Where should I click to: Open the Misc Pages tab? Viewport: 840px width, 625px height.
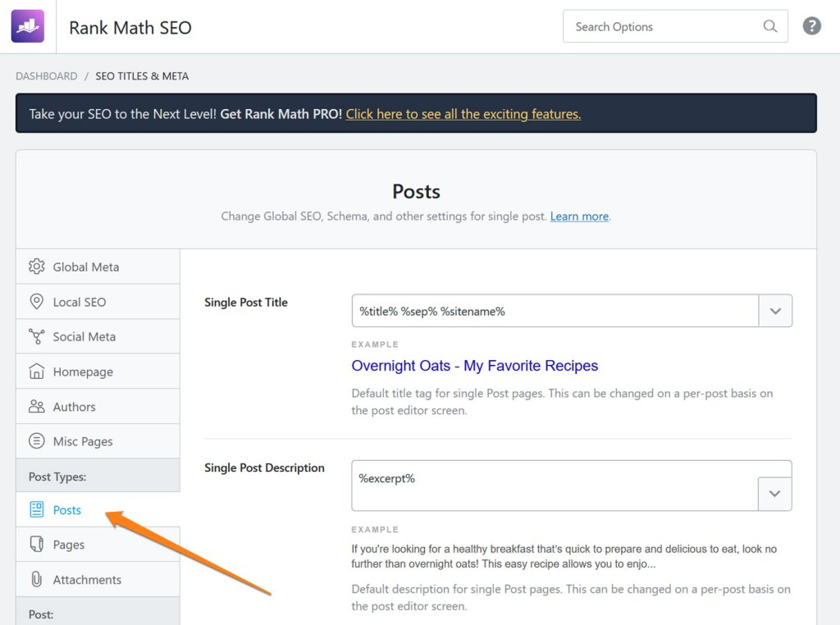[x=98, y=441]
